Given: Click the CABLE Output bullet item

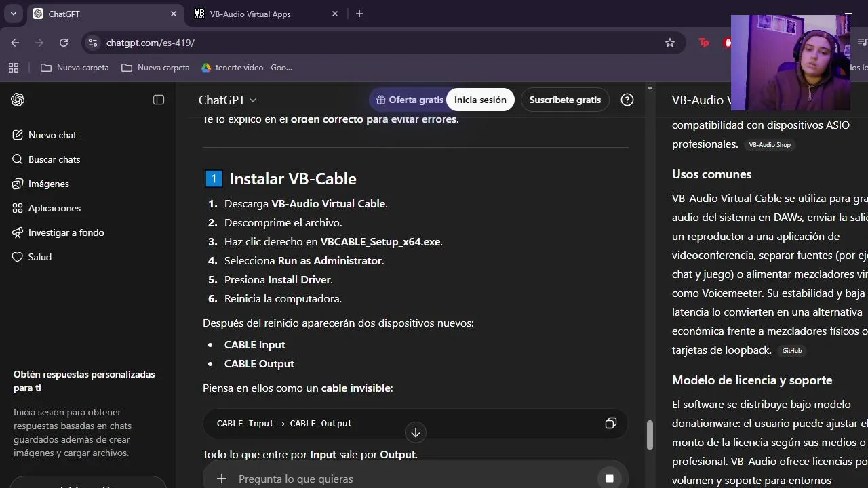Looking at the screenshot, I should 259,363.
